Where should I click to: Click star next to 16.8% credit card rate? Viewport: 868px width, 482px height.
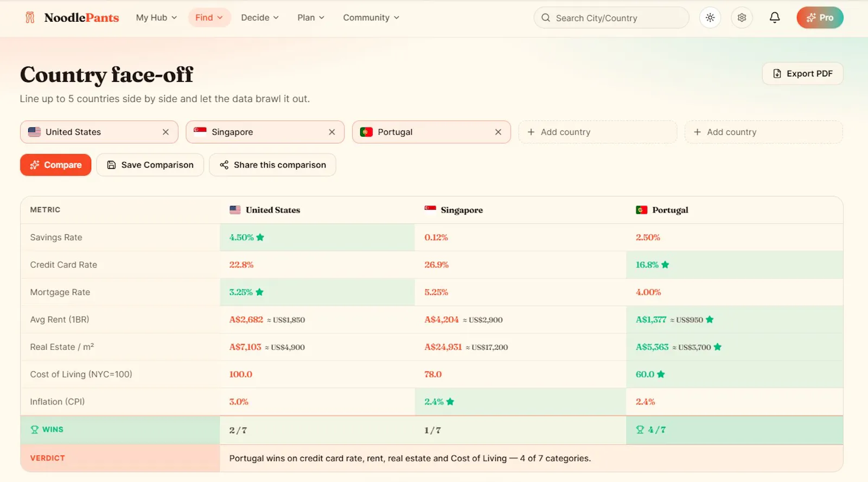[665, 265]
